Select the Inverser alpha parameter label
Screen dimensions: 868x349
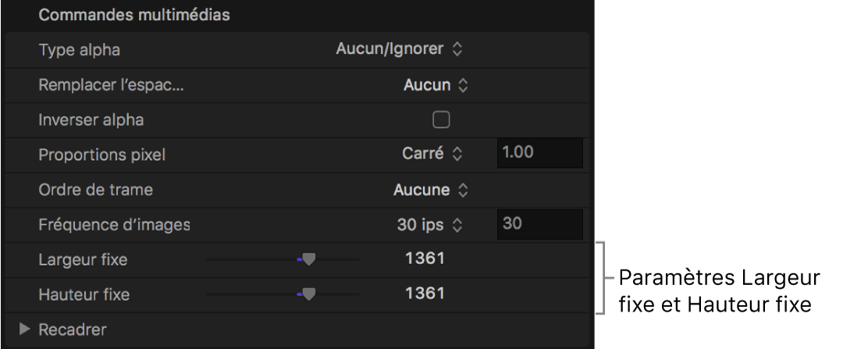[91, 119]
